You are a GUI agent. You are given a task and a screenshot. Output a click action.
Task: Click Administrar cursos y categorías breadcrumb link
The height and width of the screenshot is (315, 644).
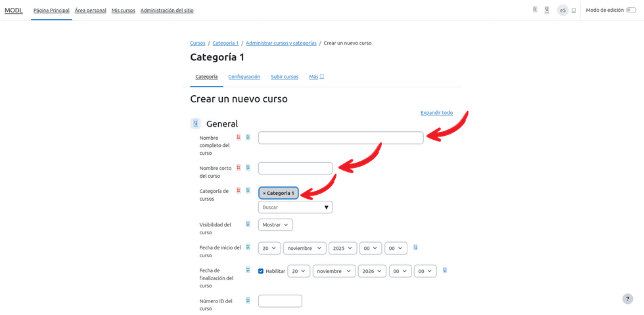tap(281, 43)
